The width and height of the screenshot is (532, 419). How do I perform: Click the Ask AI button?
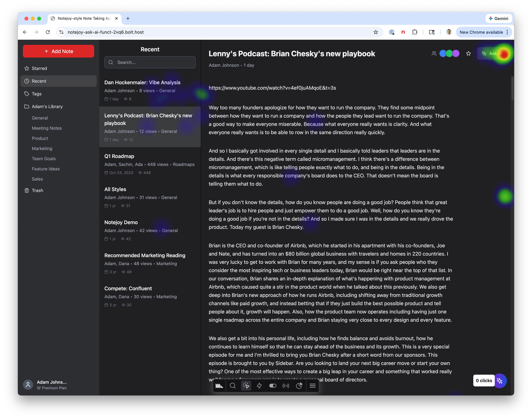click(492, 53)
